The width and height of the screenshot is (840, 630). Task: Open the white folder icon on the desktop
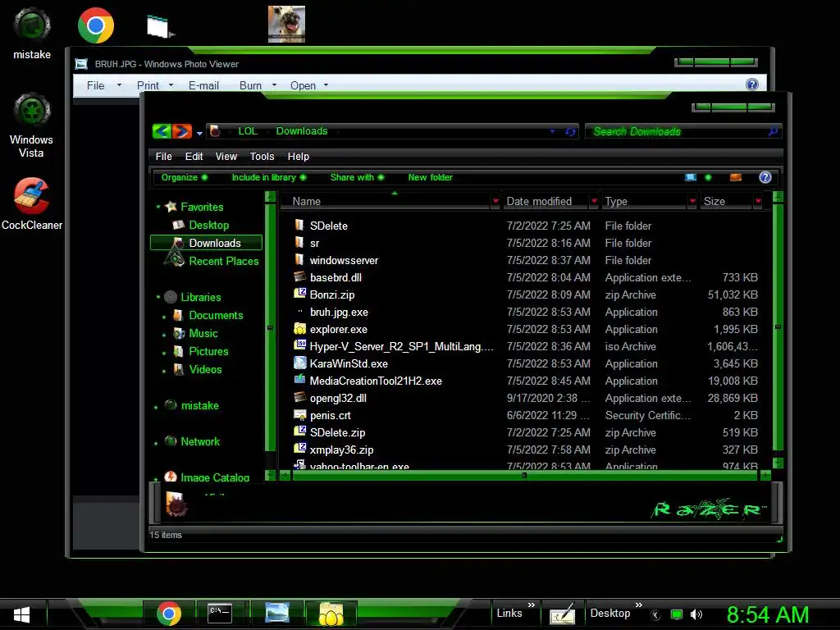click(160, 26)
